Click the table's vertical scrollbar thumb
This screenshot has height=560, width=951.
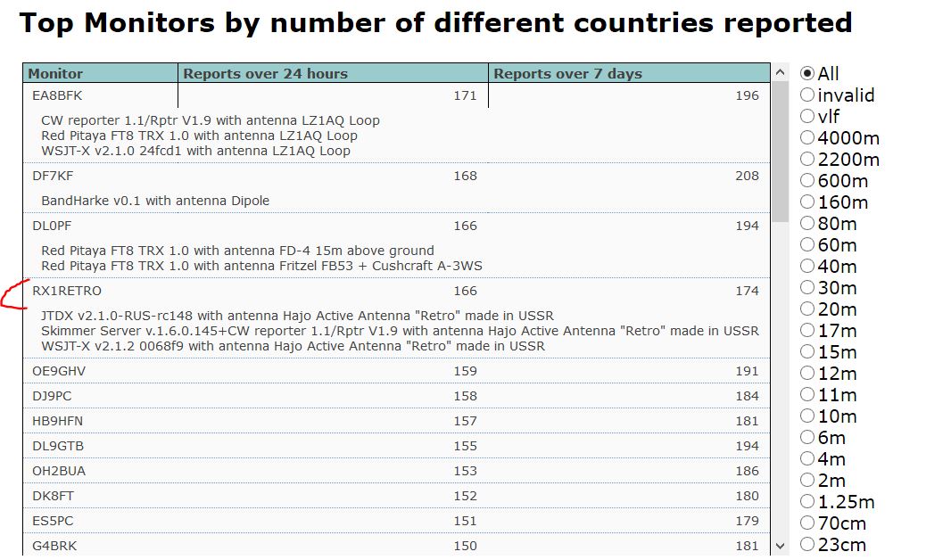781,152
